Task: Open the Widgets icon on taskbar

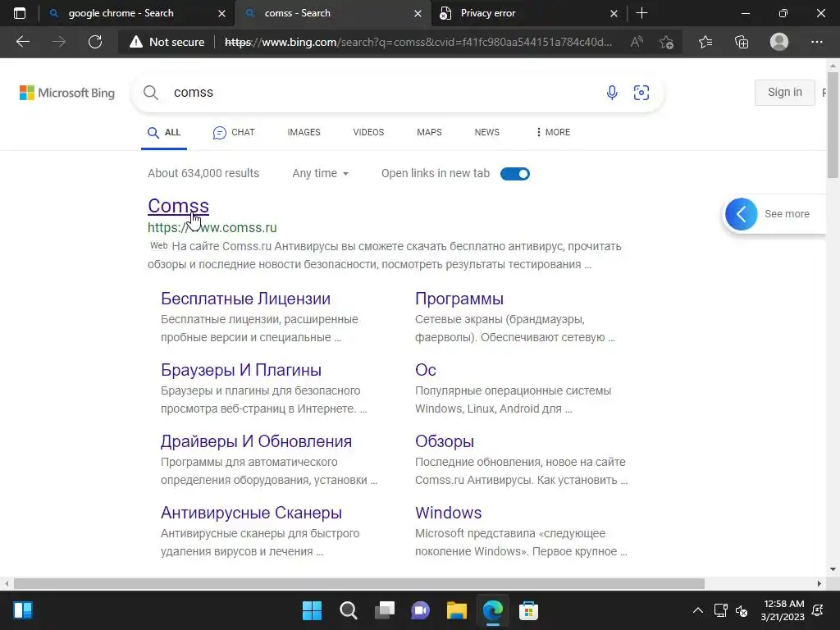Action: click(x=23, y=610)
